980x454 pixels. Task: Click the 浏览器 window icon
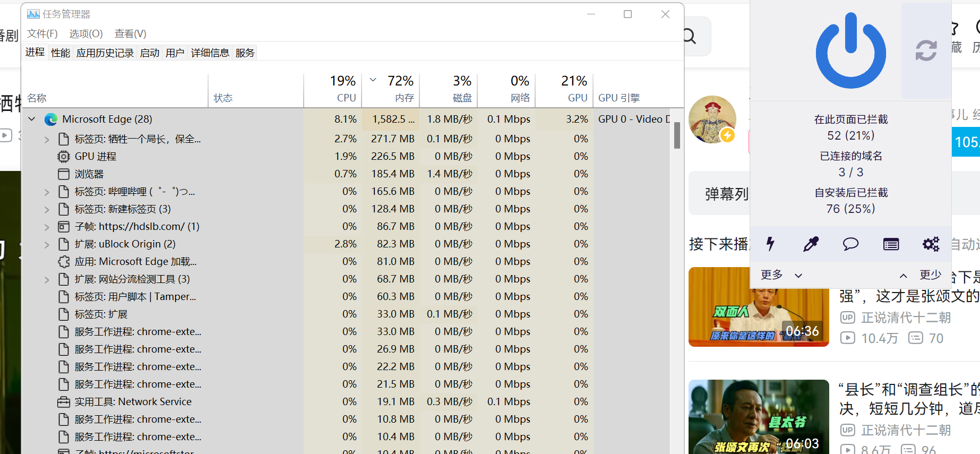pos(64,174)
